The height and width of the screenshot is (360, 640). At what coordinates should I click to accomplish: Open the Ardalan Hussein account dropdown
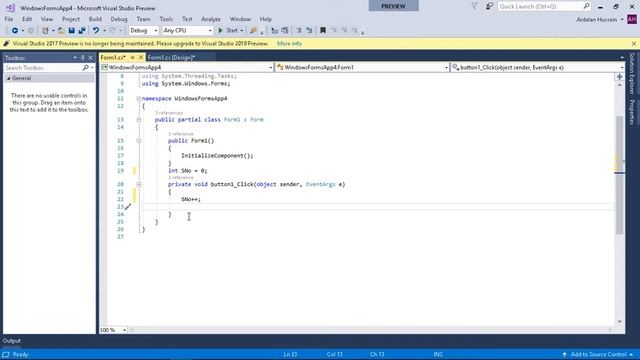pos(622,20)
